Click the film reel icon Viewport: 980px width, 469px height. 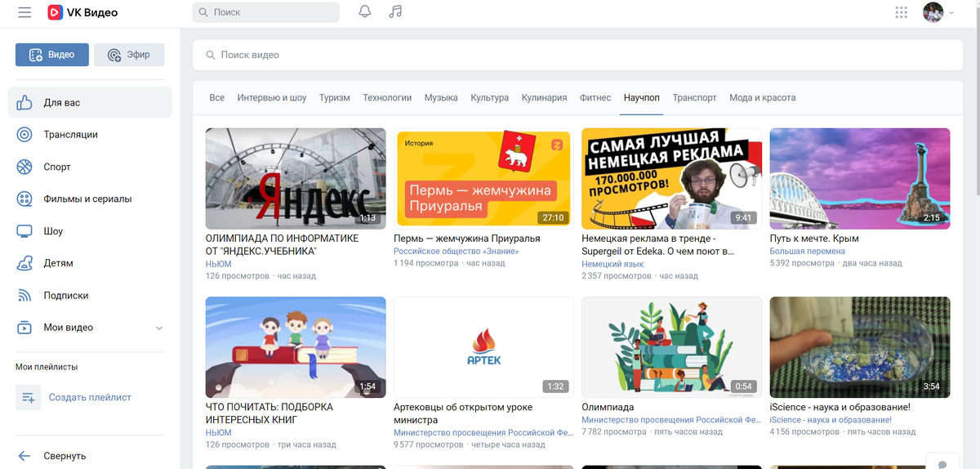point(24,199)
